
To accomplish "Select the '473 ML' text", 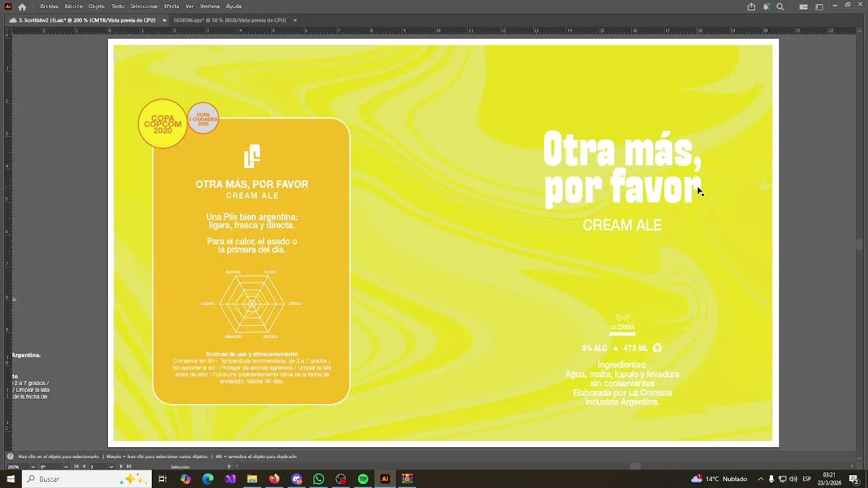I will 635,348.
